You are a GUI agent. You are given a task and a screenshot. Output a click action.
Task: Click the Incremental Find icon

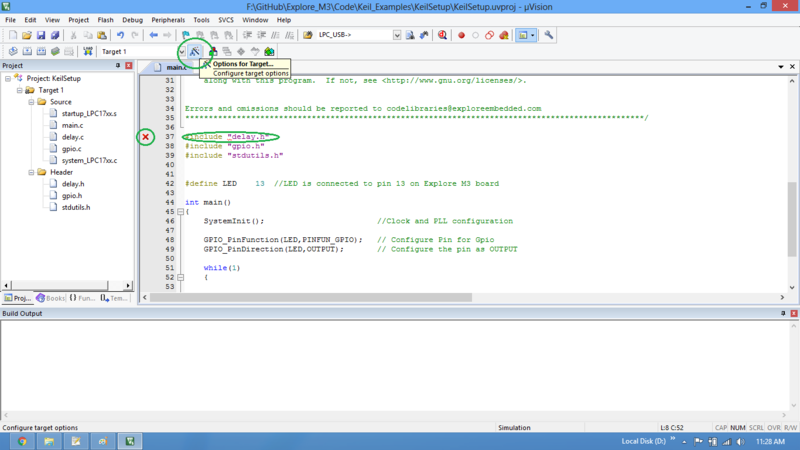tap(424, 35)
